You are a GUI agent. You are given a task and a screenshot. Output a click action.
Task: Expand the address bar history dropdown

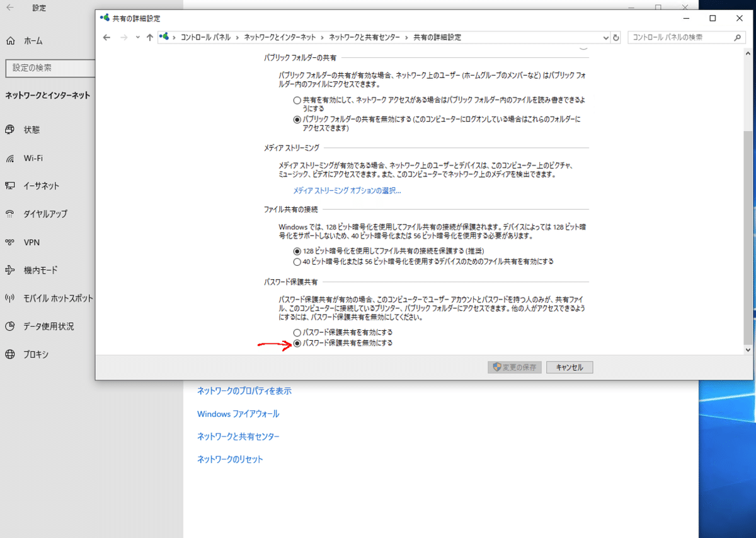click(x=605, y=37)
